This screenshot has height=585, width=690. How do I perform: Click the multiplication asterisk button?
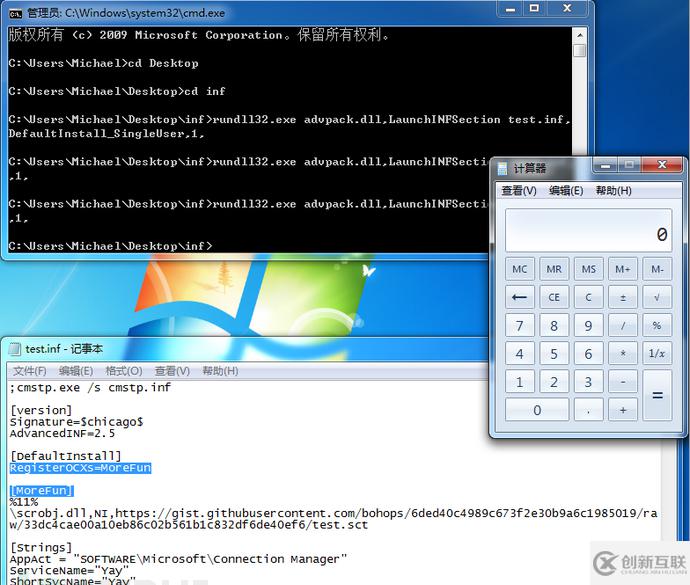623,353
